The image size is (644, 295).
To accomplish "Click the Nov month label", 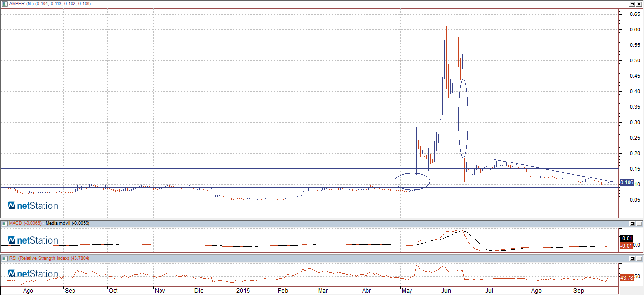I will click(x=160, y=291).
